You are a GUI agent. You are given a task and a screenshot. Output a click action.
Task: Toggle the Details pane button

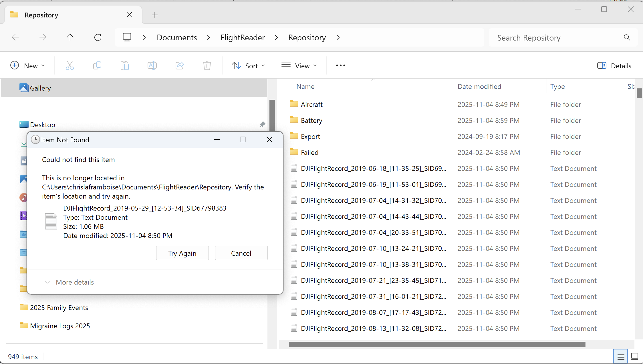point(614,66)
